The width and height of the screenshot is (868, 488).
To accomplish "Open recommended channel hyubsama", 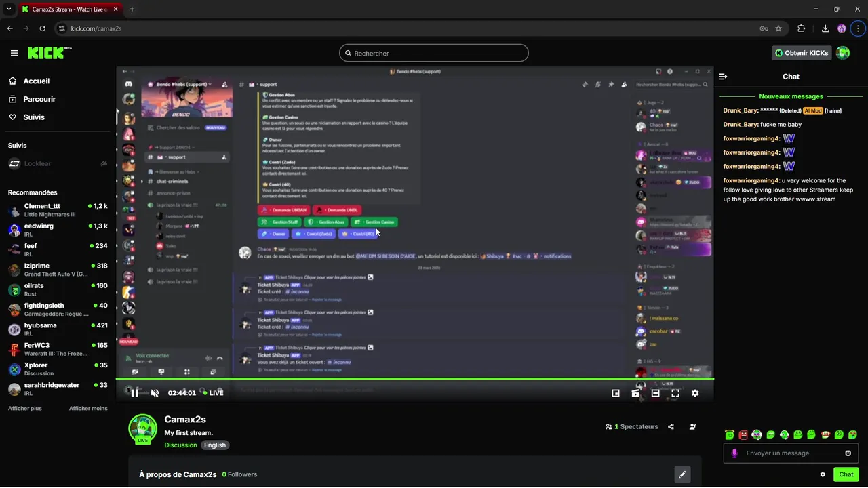I will point(58,329).
